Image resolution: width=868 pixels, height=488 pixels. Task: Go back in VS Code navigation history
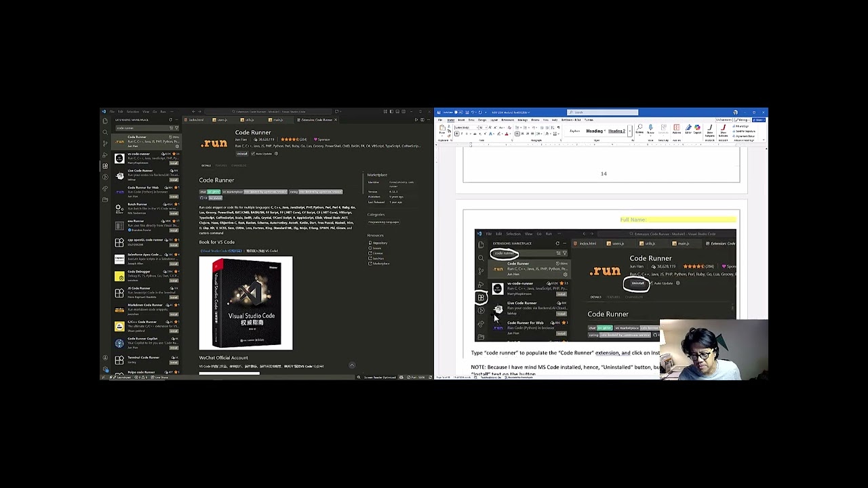193,112
